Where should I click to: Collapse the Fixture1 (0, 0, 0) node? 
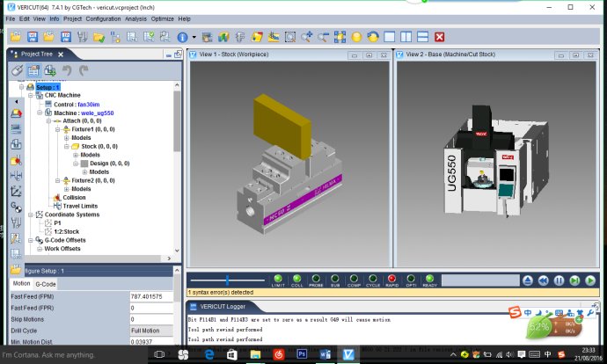click(x=57, y=129)
